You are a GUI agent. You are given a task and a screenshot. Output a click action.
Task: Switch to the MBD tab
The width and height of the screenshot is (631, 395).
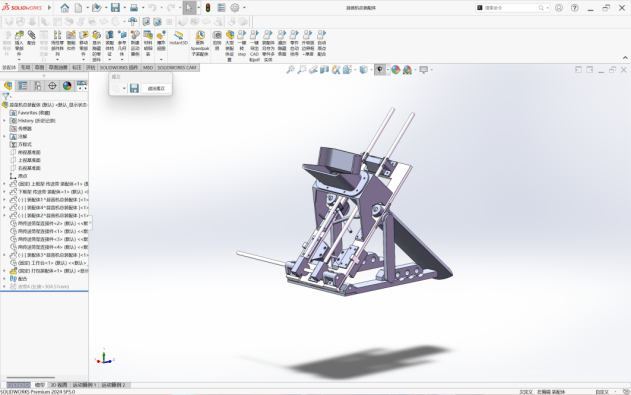click(x=148, y=68)
